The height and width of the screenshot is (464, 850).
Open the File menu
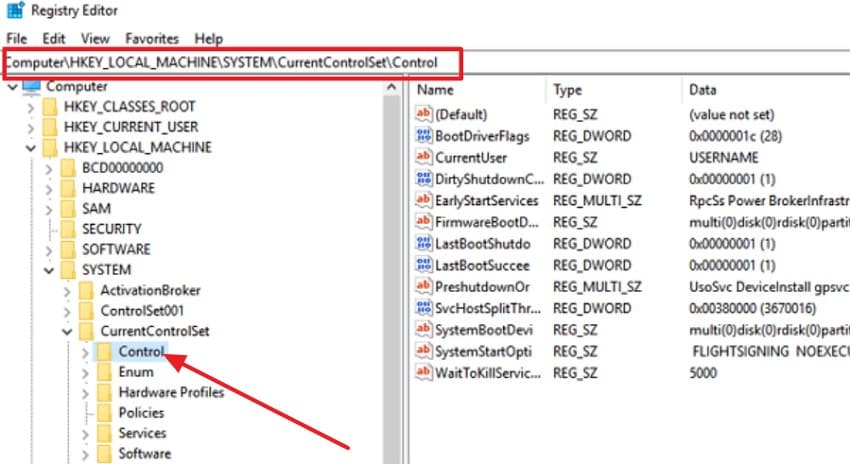pos(16,39)
